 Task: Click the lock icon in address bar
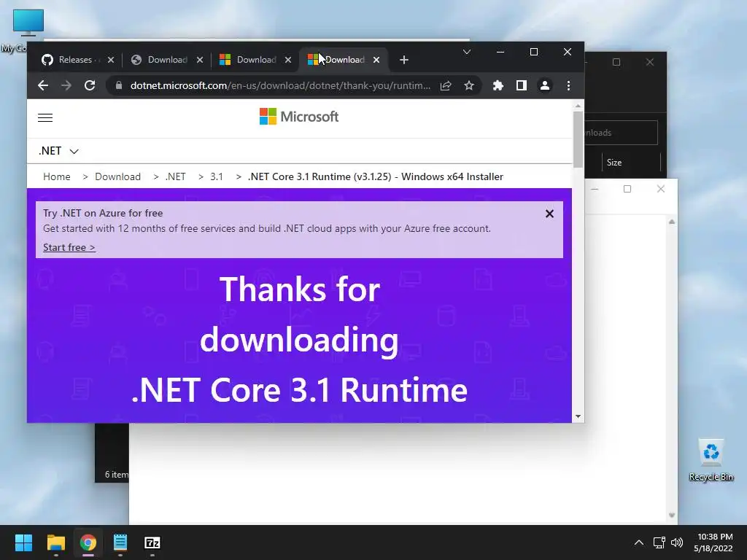[119, 86]
